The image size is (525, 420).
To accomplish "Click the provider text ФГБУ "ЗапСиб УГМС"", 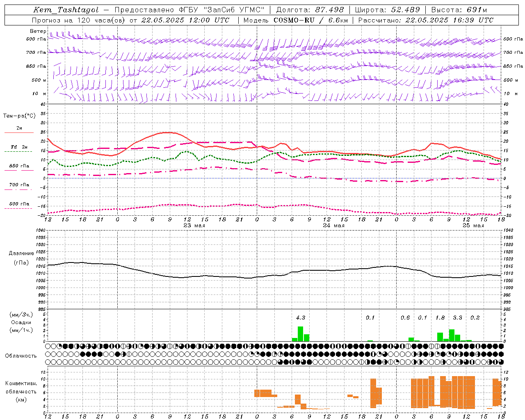I will [x=222, y=10].
